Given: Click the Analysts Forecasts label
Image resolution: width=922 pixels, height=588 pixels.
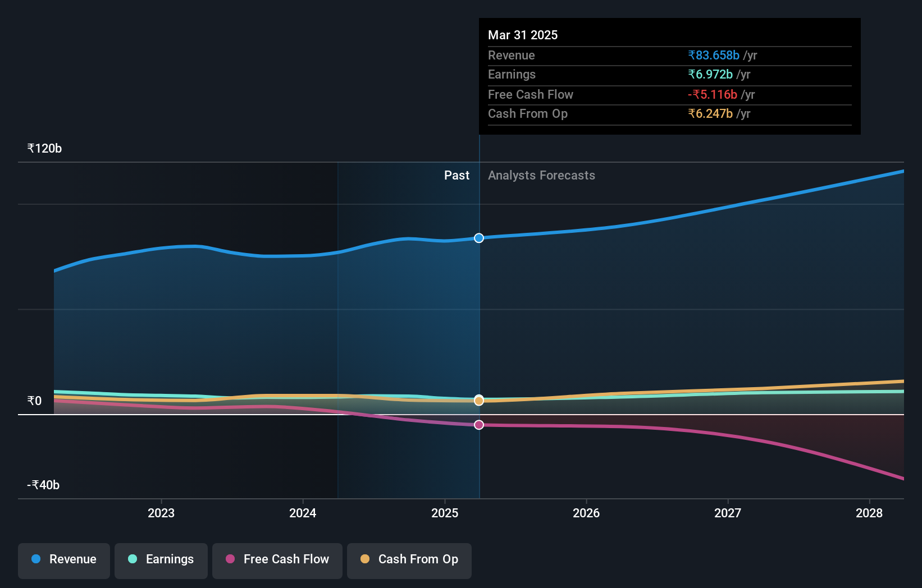Looking at the screenshot, I should [x=541, y=176].
